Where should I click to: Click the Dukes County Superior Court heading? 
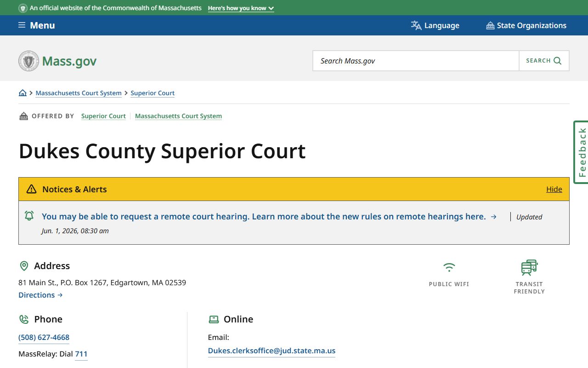pos(162,151)
